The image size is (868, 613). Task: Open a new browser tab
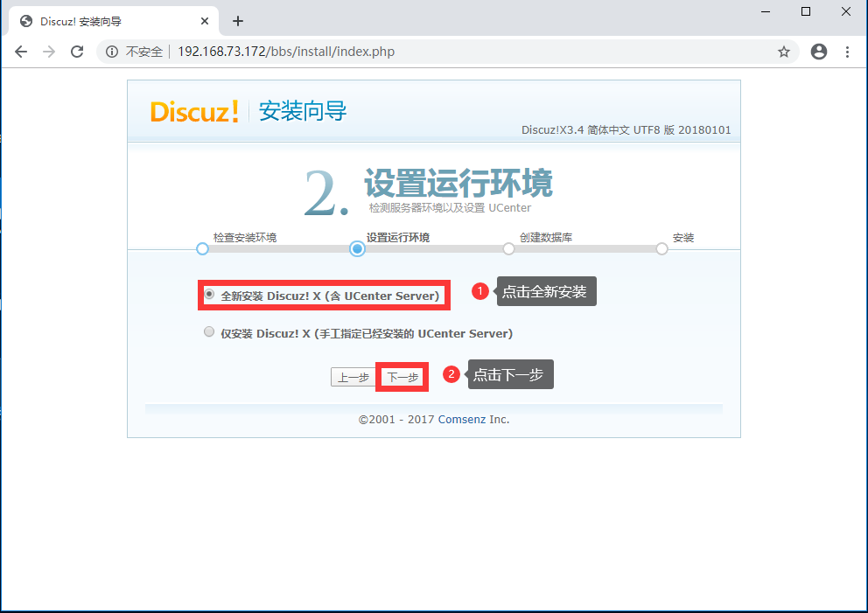237,20
